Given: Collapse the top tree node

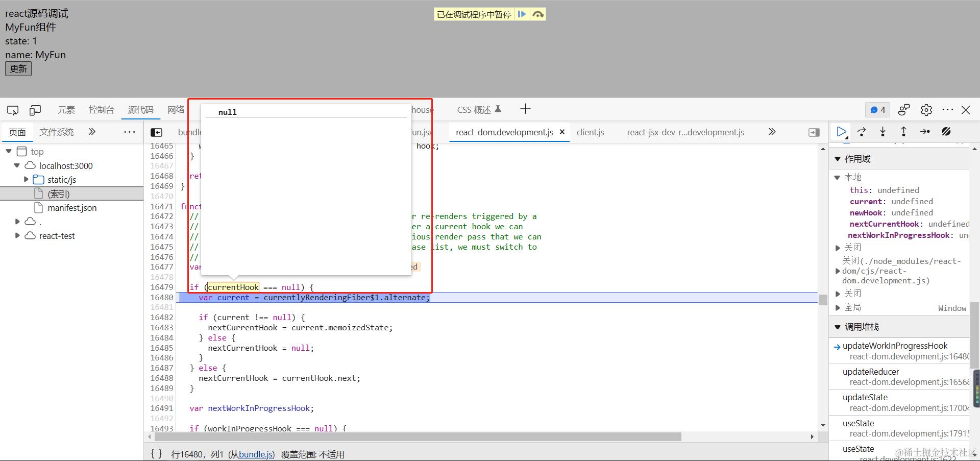Looking at the screenshot, I should tap(9, 151).
